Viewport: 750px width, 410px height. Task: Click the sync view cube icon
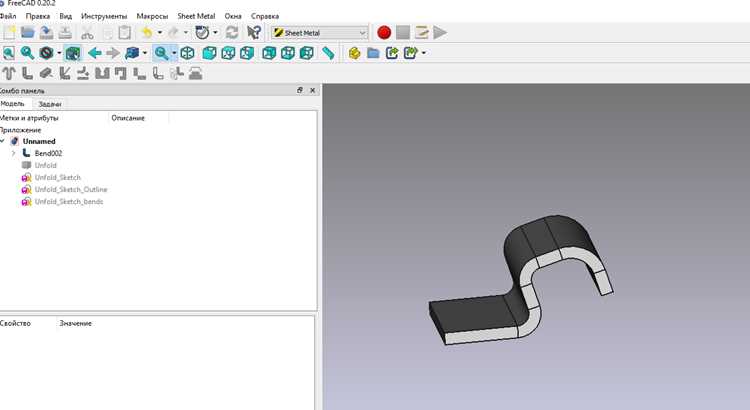click(x=132, y=53)
